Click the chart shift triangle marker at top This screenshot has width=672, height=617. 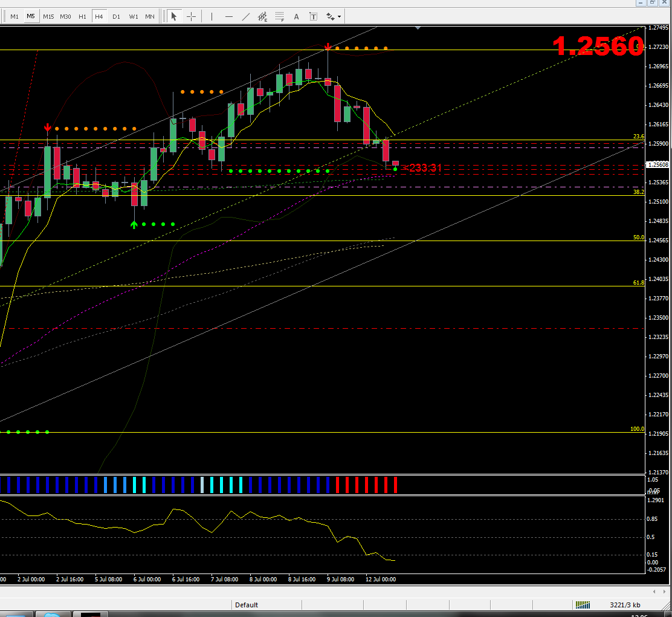pos(418,28)
